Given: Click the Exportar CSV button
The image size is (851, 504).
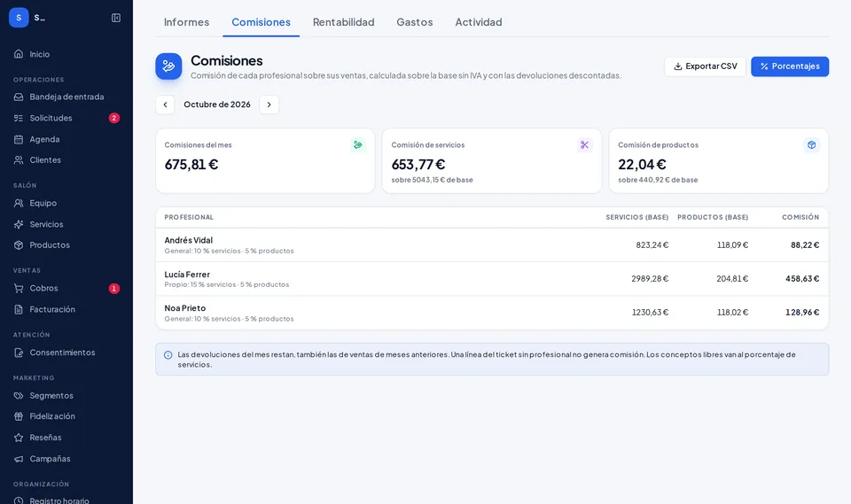Looking at the screenshot, I should point(705,66).
